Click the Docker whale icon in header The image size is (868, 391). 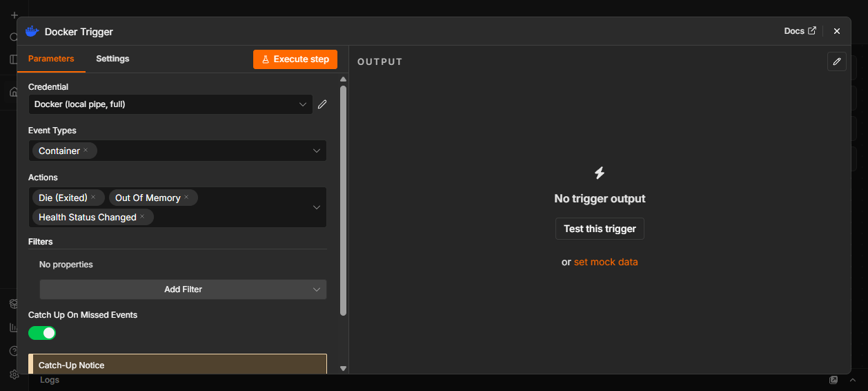[32, 31]
